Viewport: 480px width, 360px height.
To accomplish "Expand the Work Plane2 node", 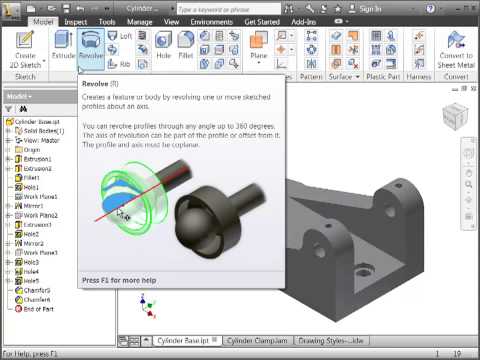I will (8, 215).
